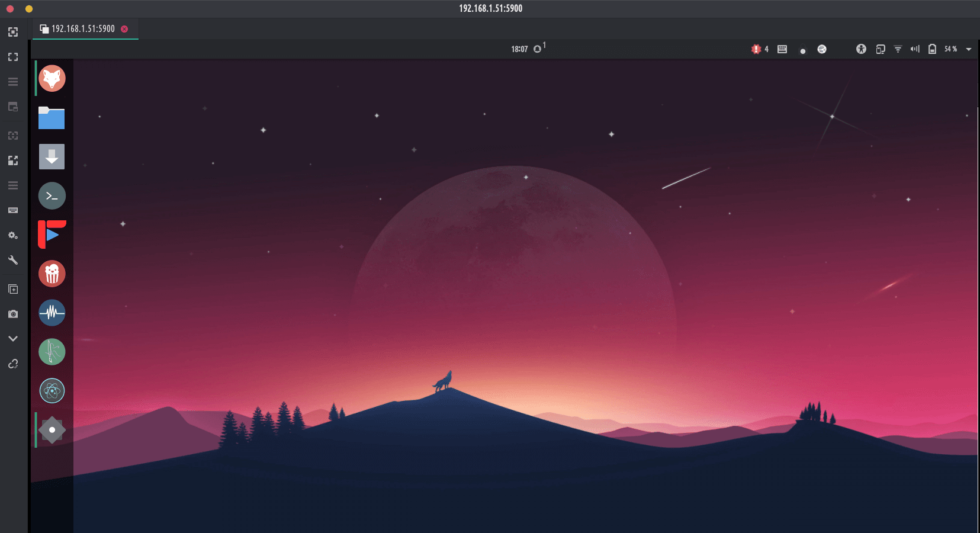The height and width of the screenshot is (533, 980).
Task: Close the 192.168.1.51:5900 tab with the red x
Action: [x=124, y=29]
